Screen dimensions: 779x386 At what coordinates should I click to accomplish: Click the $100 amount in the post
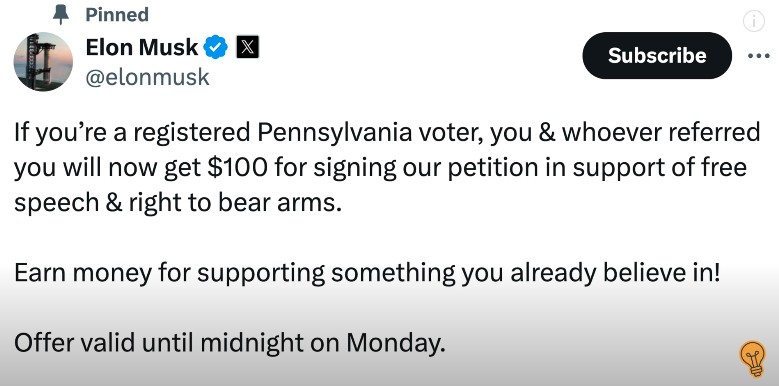236,167
